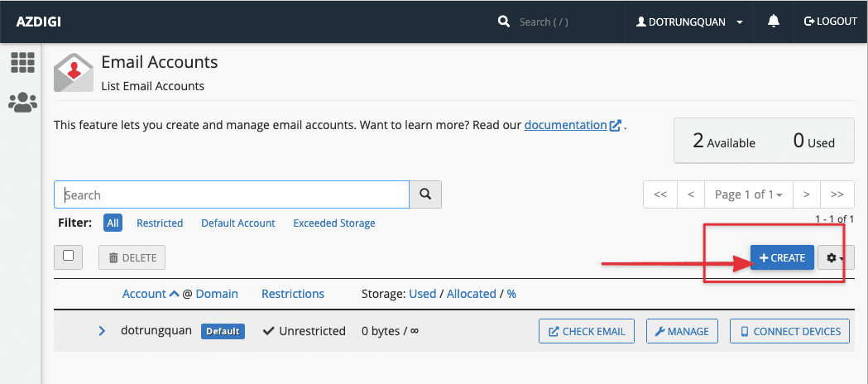Click the email accounts Search input field
868x384 pixels.
click(x=232, y=194)
